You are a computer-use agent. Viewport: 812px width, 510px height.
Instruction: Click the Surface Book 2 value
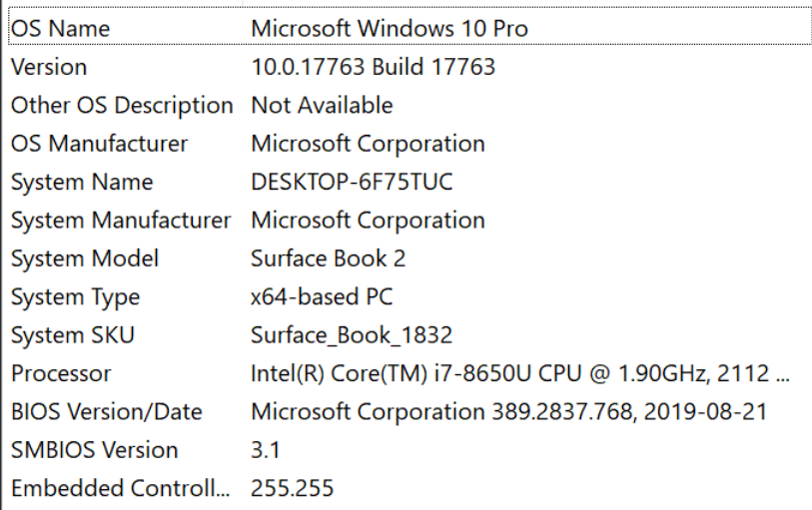click(x=328, y=258)
